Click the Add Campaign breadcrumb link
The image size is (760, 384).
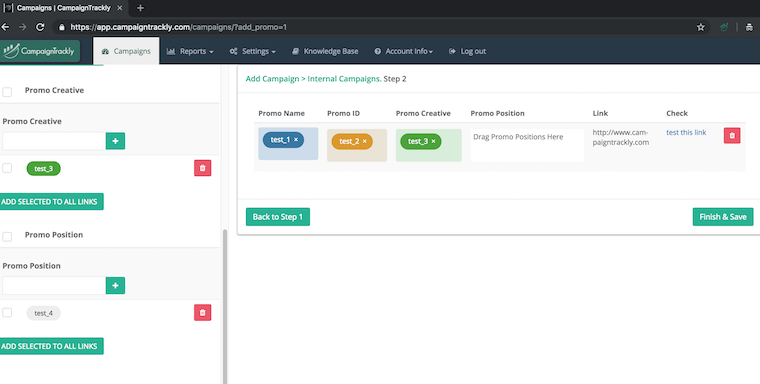272,79
